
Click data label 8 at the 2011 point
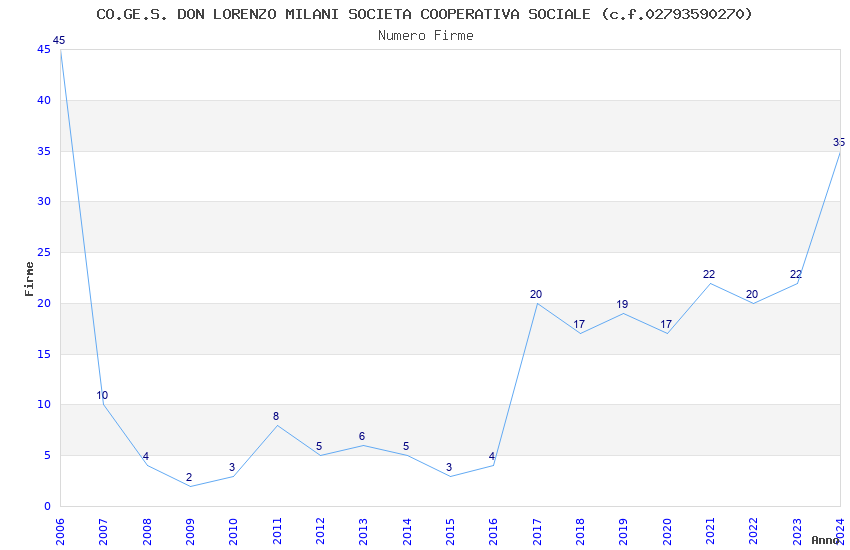pos(275,416)
